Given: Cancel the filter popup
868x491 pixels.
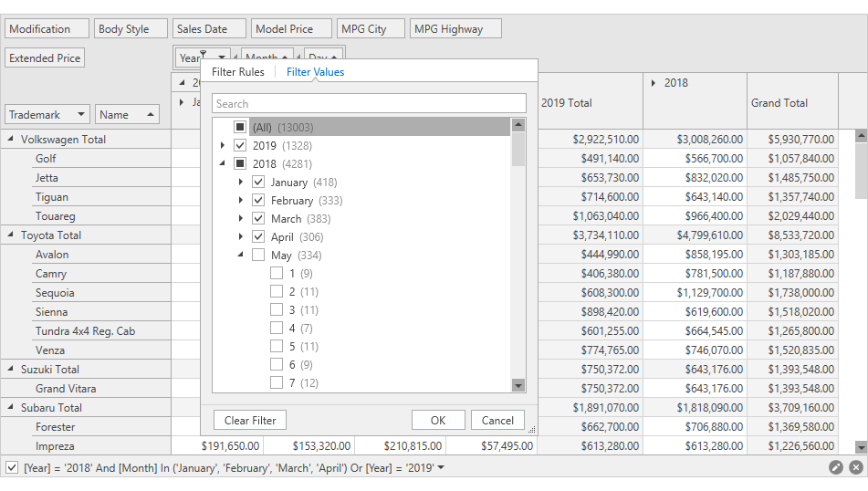Looking at the screenshot, I should pos(497,420).
